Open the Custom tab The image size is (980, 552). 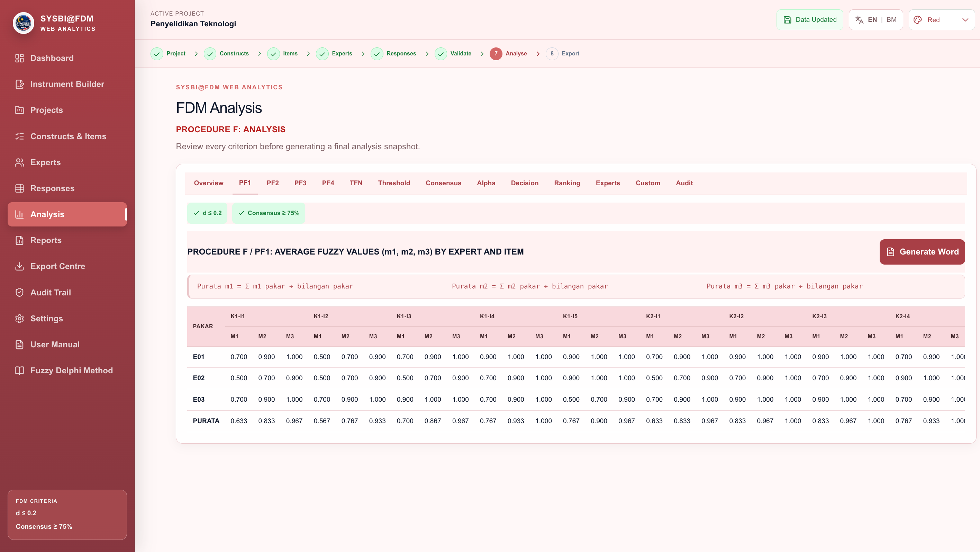647,183
